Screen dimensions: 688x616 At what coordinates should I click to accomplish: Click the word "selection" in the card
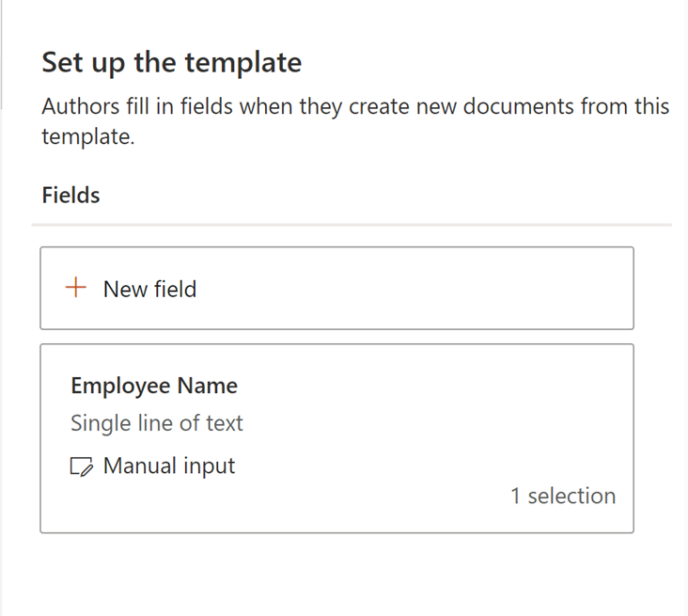click(x=571, y=496)
